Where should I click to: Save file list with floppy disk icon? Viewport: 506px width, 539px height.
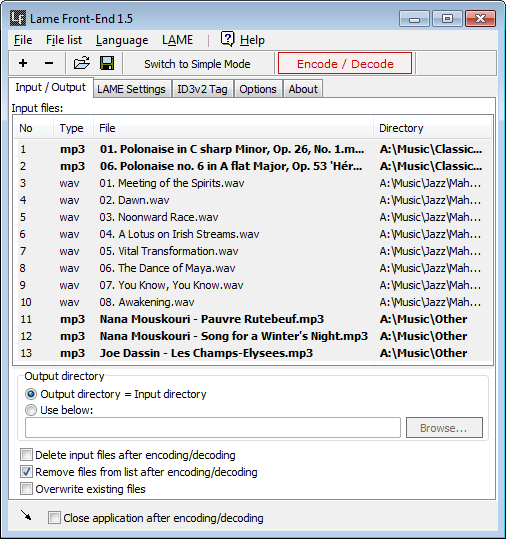[x=107, y=63]
